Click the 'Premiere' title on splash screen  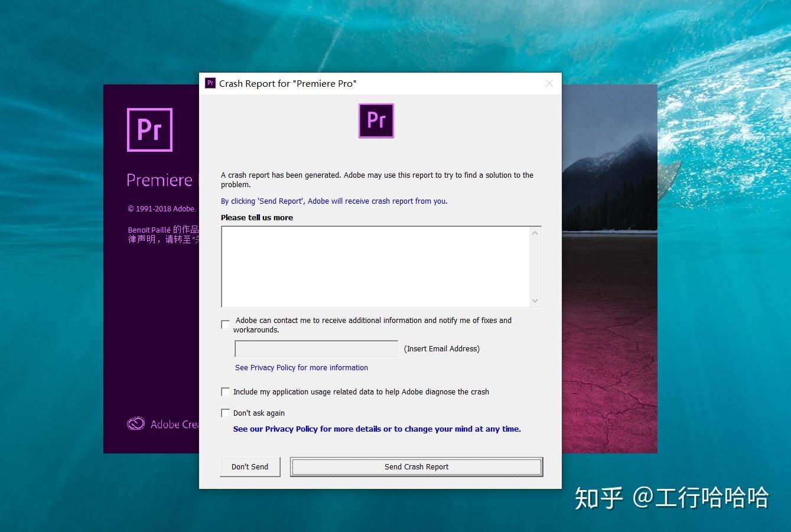(159, 180)
